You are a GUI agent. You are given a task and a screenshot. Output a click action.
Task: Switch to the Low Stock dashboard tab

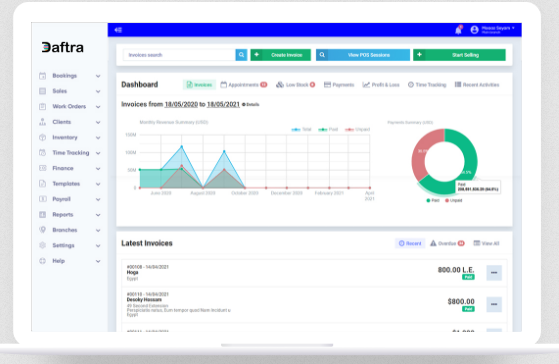click(x=296, y=85)
